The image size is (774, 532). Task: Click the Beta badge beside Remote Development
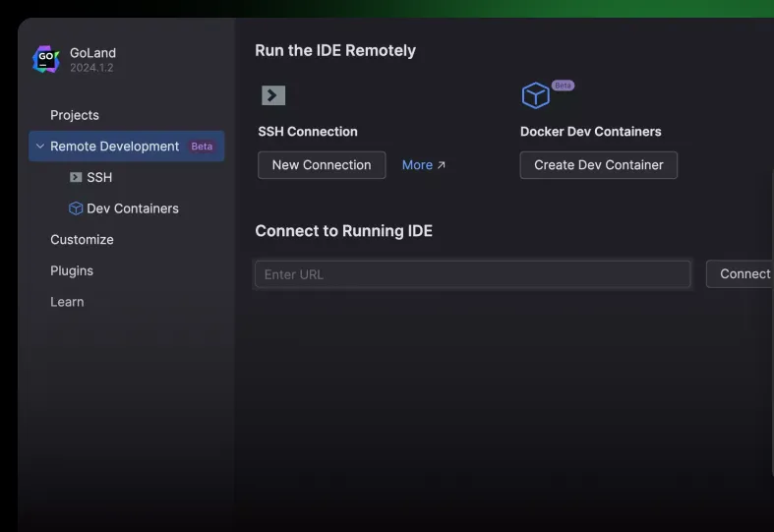tap(202, 147)
